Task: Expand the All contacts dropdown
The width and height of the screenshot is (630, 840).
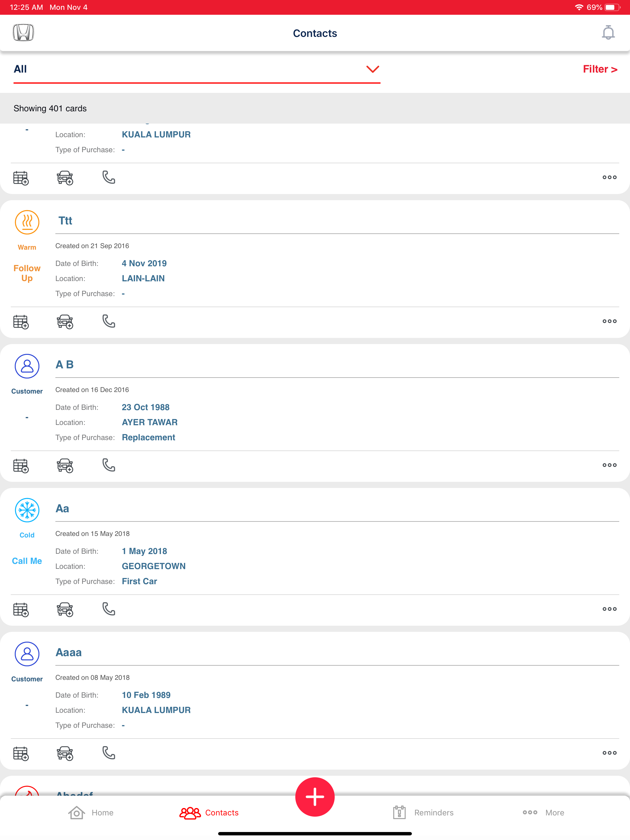Action: (x=197, y=69)
